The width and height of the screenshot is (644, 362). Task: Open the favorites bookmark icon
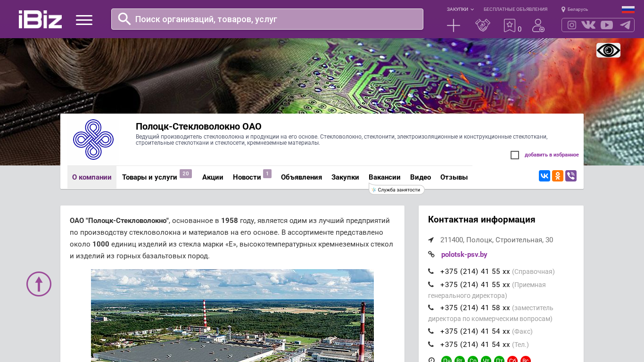[x=510, y=25]
